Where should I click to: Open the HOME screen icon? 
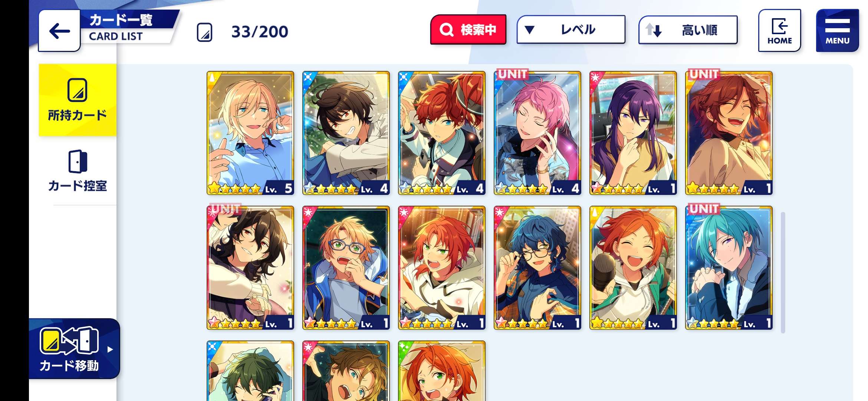(779, 30)
